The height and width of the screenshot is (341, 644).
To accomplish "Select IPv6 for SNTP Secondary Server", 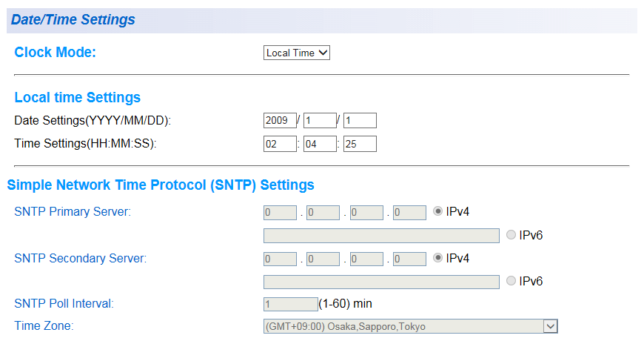I will pos(512,282).
